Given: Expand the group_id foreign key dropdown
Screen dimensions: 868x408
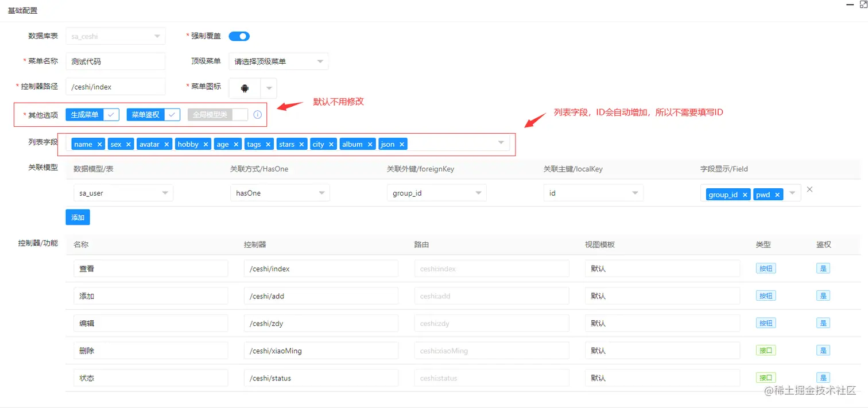Looking at the screenshot, I should tap(436, 193).
